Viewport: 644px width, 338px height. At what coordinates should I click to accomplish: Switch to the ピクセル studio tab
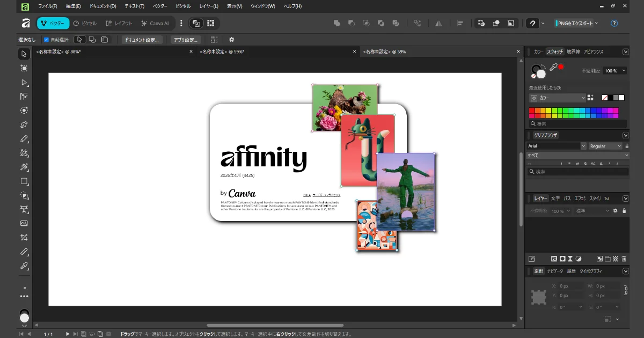(x=85, y=23)
